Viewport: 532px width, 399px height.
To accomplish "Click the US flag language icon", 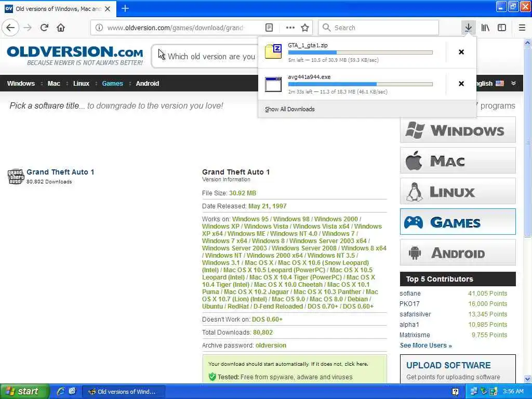I will (x=500, y=84).
